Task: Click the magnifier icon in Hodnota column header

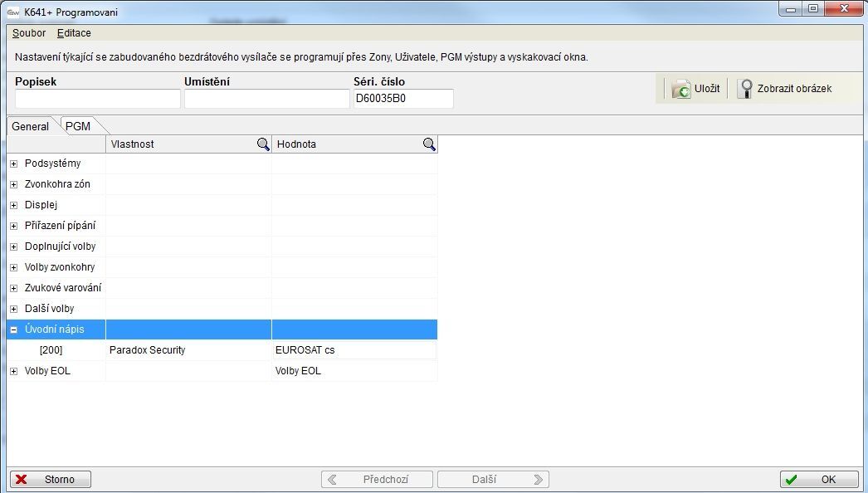Action: [x=429, y=144]
